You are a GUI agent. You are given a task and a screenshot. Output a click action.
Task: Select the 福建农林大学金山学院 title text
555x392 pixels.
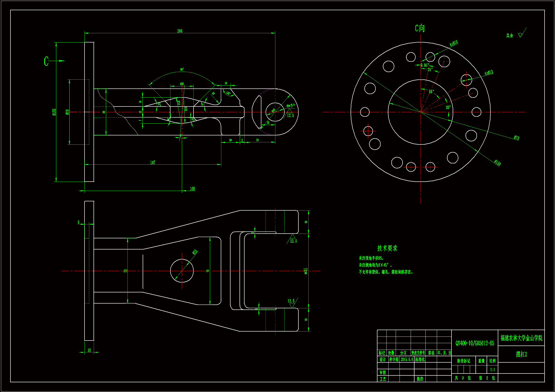(521, 338)
